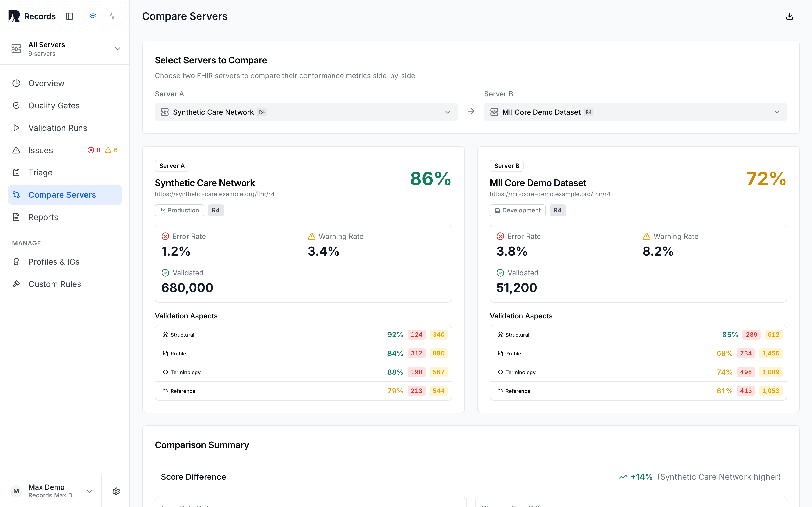
Task: Select the Server B Profile aspect row
Action: [x=638, y=353]
